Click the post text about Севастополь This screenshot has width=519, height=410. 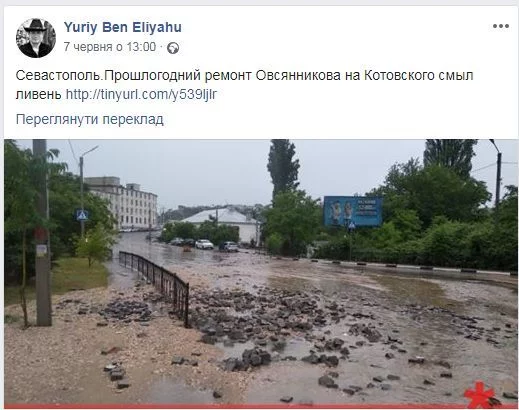click(244, 85)
